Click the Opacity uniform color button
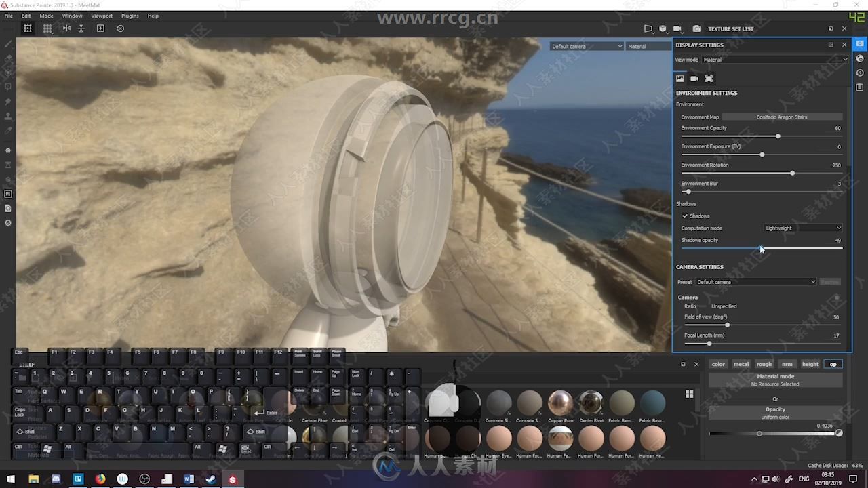Viewport: 868px width, 488px height. [x=776, y=413]
